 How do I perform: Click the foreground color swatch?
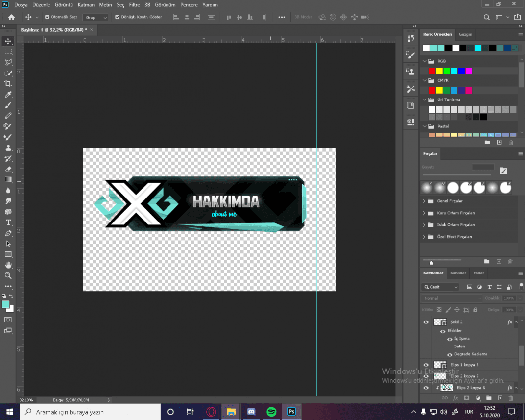tap(6, 304)
